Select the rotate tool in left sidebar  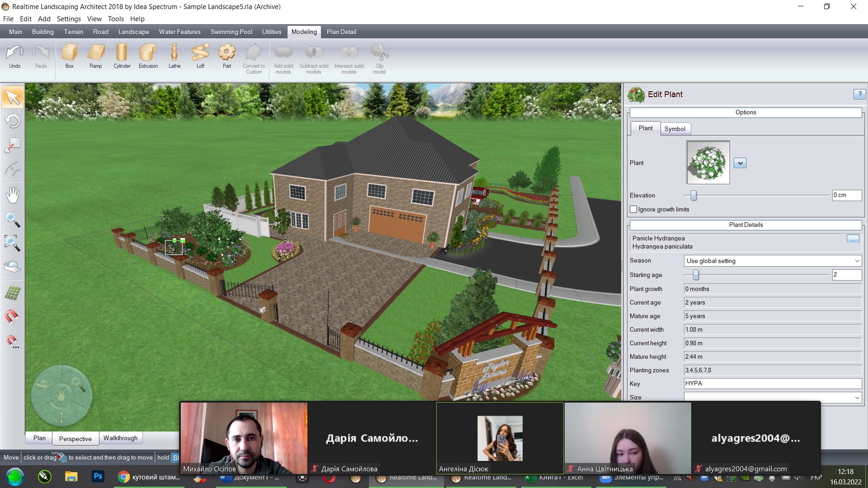tap(13, 121)
